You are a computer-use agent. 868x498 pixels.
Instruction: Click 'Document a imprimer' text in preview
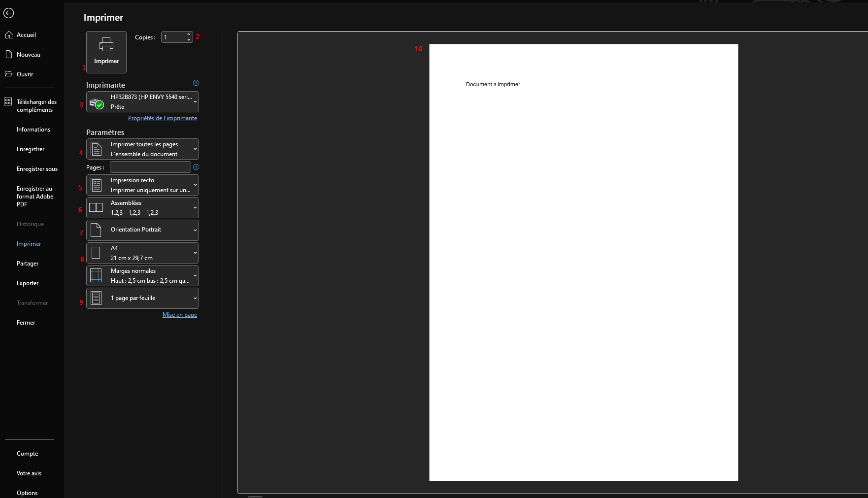point(493,84)
